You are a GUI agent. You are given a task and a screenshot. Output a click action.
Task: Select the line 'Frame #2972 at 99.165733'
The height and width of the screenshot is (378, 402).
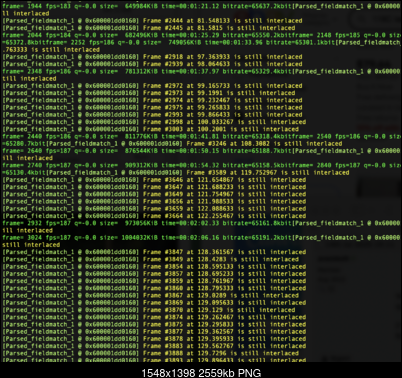152,86
